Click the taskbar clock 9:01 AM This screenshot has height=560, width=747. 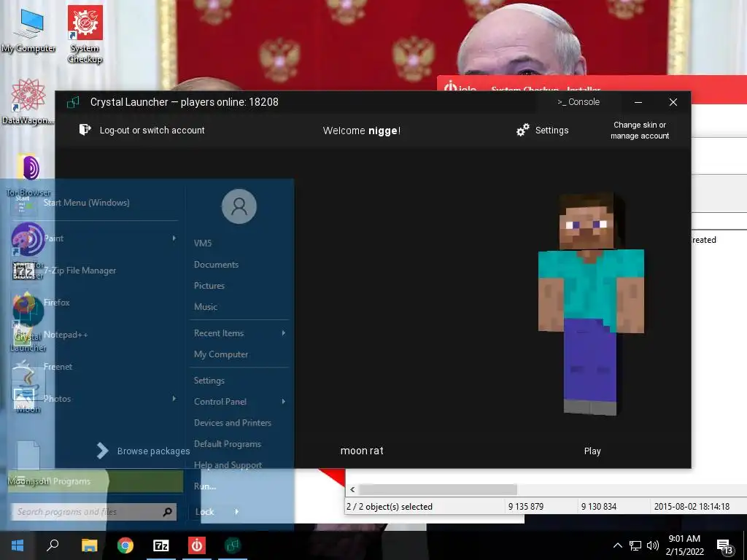pyautogui.click(x=684, y=545)
